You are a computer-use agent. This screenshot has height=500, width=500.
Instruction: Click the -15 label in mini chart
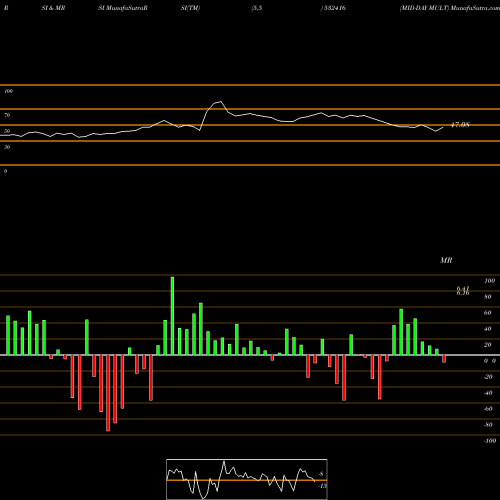coord(322,486)
